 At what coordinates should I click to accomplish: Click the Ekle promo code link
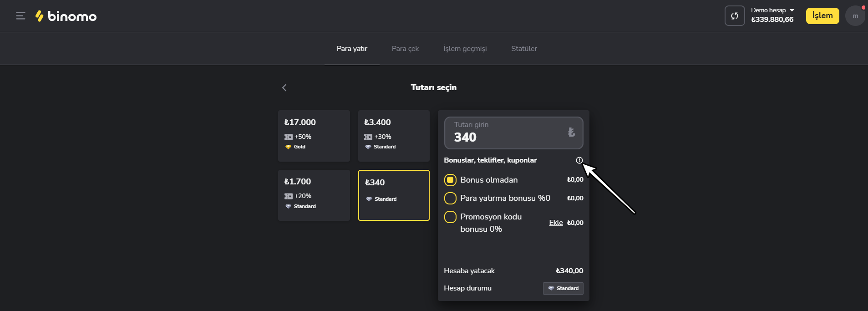pos(556,223)
